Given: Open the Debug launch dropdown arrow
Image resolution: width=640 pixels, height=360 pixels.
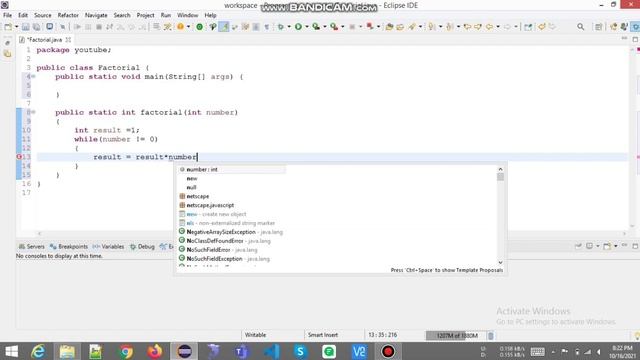Looking at the screenshot, I should click(289, 27).
